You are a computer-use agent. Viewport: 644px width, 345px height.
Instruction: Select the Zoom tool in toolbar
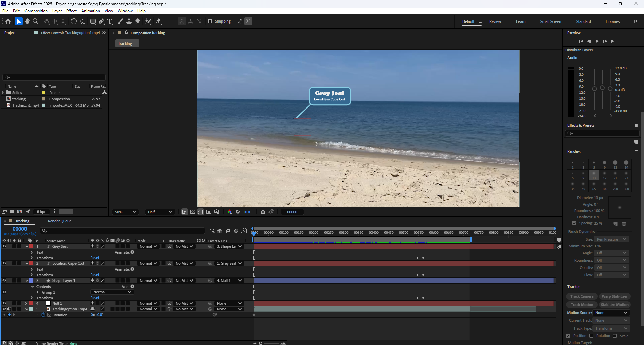(x=36, y=21)
